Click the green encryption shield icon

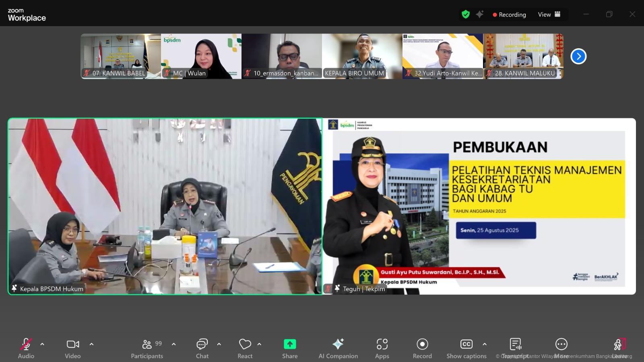[x=466, y=14]
